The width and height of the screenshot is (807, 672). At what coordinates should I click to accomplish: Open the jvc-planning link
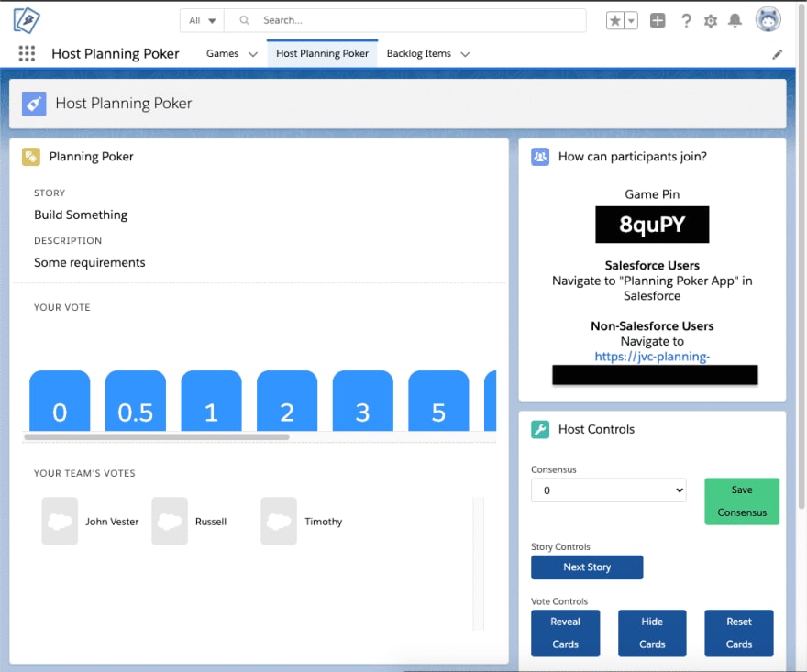coord(652,357)
